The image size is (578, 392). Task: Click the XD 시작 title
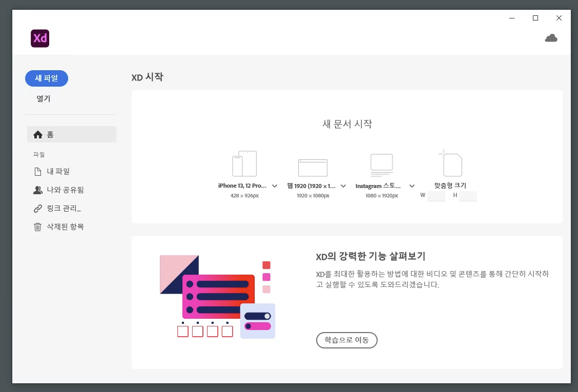click(147, 77)
